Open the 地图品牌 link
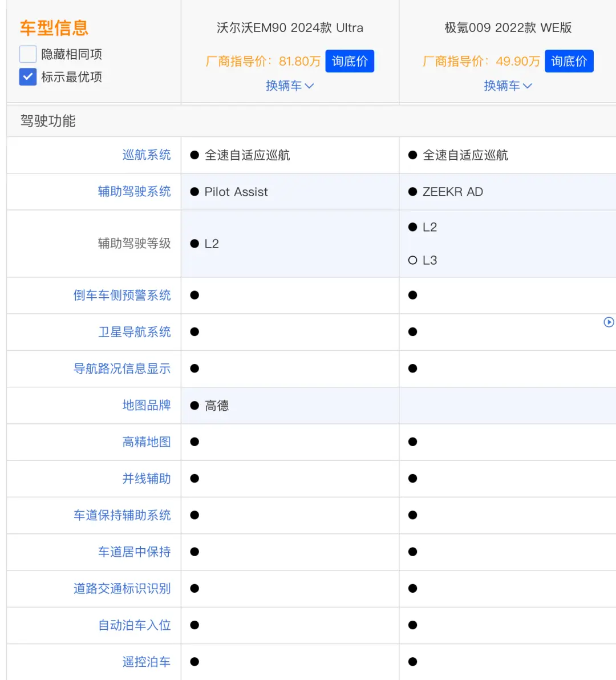616x680 pixels. click(147, 405)
